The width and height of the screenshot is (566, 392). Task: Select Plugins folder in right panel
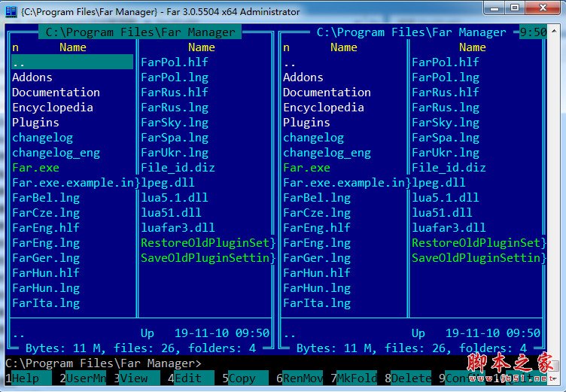[306, 123]
